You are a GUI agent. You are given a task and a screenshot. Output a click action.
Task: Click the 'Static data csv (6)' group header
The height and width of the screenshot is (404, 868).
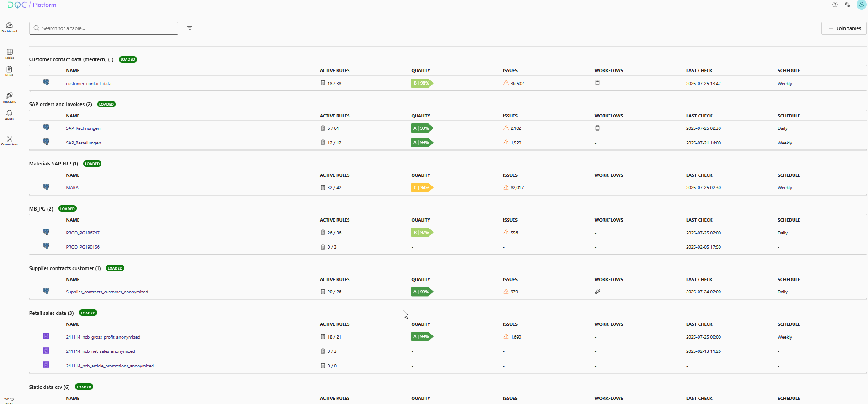click(49, 387)
